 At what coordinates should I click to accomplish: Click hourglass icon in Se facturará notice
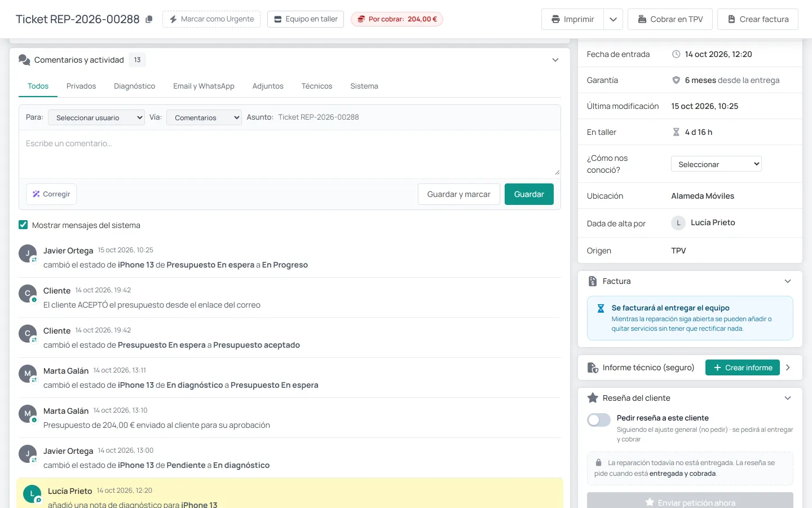[x=601, y=309]
